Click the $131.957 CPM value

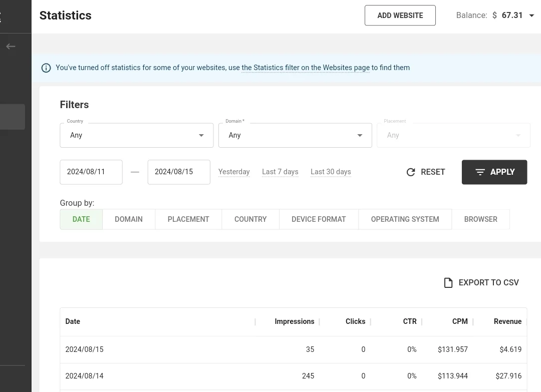[453, 349]
